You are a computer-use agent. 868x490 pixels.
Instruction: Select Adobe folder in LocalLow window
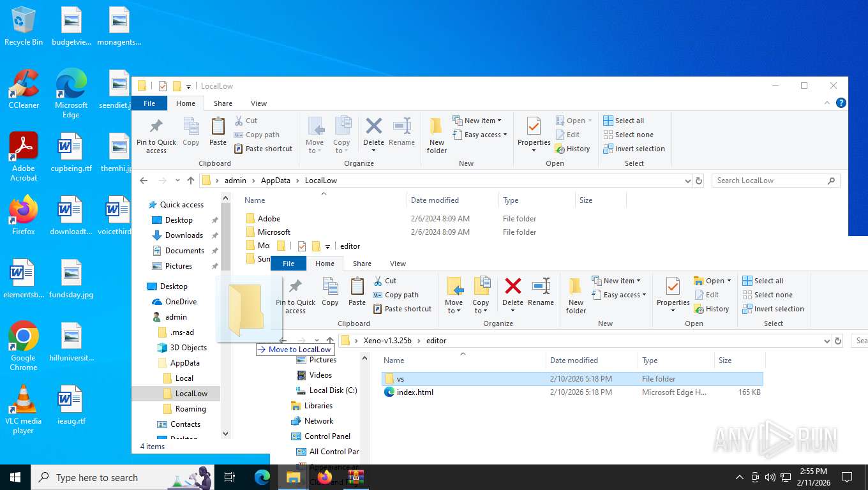point(269,219)
